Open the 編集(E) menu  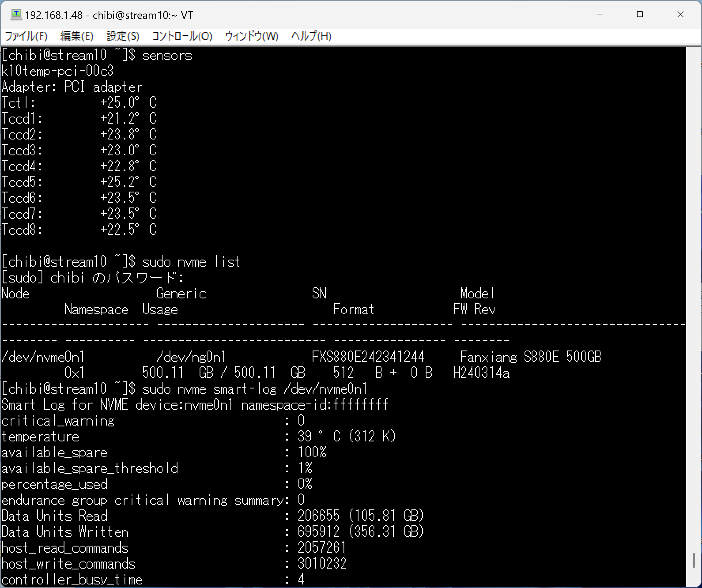click(77, 36)
